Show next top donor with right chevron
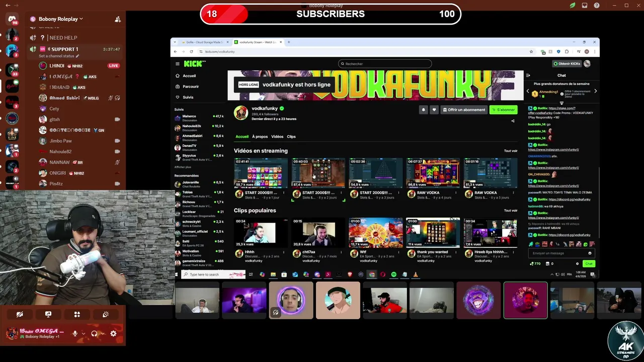644x362 pixels. 595,91
